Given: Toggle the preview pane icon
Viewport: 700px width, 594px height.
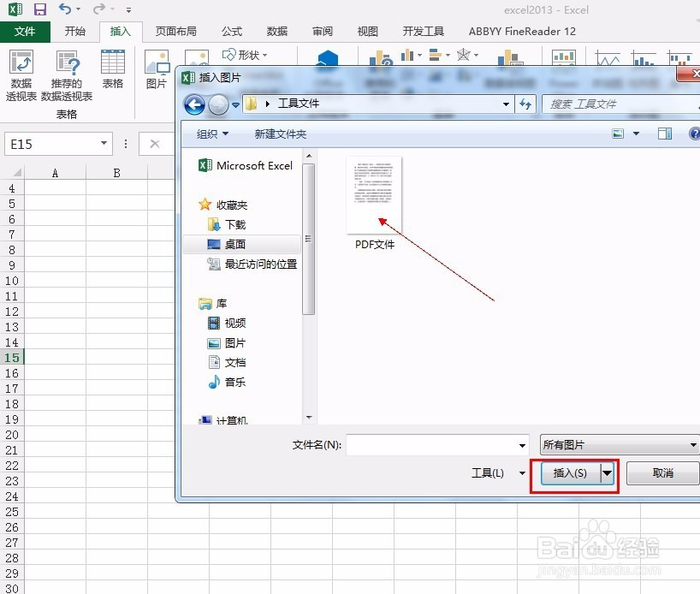Looking at the screenshot, I should (x=665, y=133).
